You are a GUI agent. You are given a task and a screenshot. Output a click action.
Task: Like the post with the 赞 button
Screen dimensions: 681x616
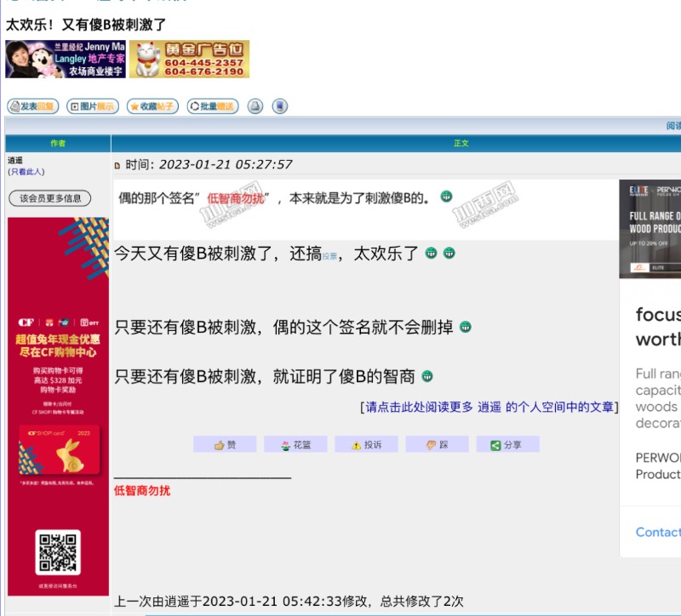click(225, 444)
